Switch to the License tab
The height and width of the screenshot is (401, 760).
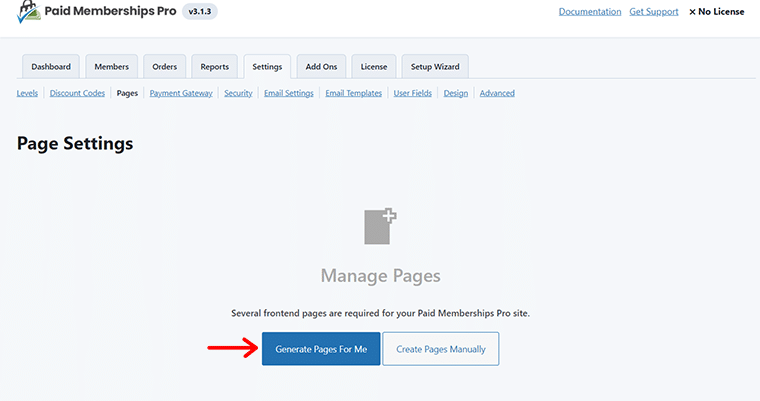click(x=374, y=66)
